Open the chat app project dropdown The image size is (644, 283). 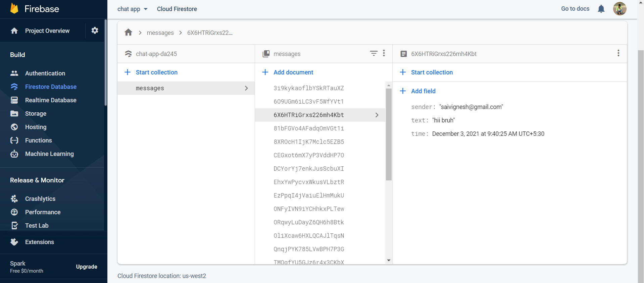[x=132, y=9]
